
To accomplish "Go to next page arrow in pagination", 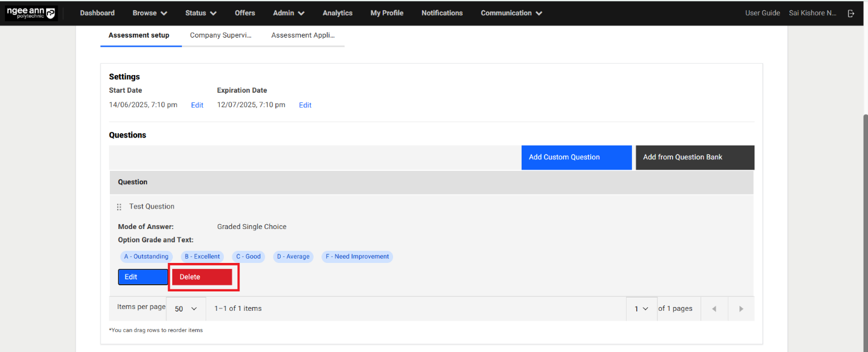I will (741, 309).
